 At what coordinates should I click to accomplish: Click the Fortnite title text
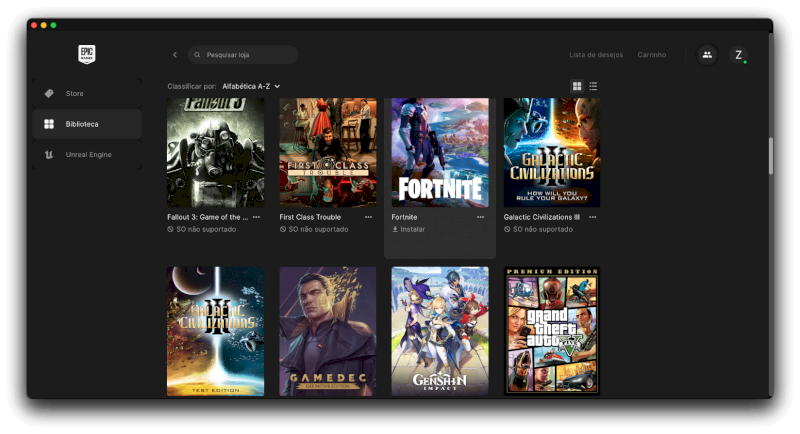(x=404, y=217)
